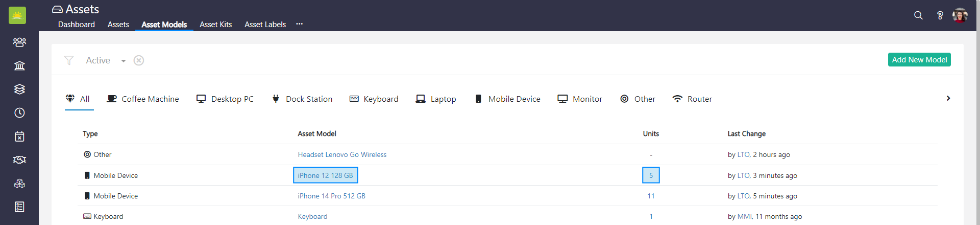Screen dimensions: 980x225
Task: Open the clock icon in sidebar
Action: pos(19,112)
